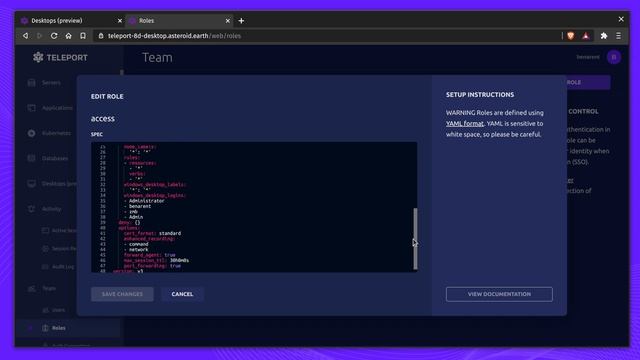Viewport: 640px width, 360px height.
Task: Expand the Activity sidebar section
Action: (x=51, y=209)
